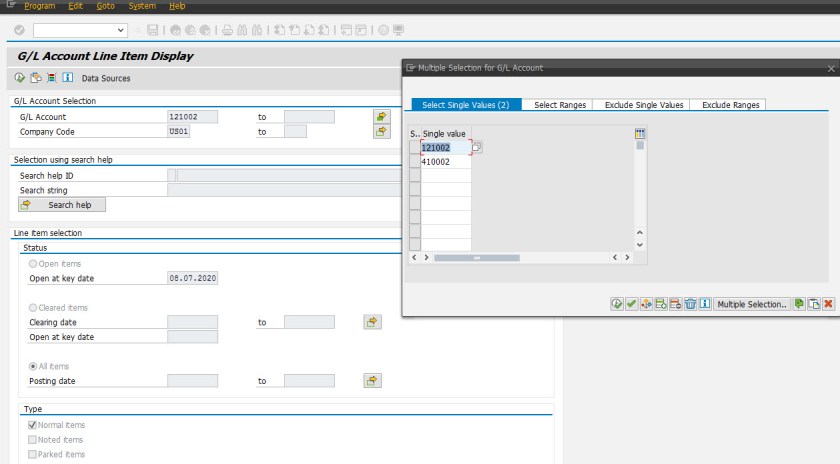Toggle the Normal items checkbox

coord(32,425)
